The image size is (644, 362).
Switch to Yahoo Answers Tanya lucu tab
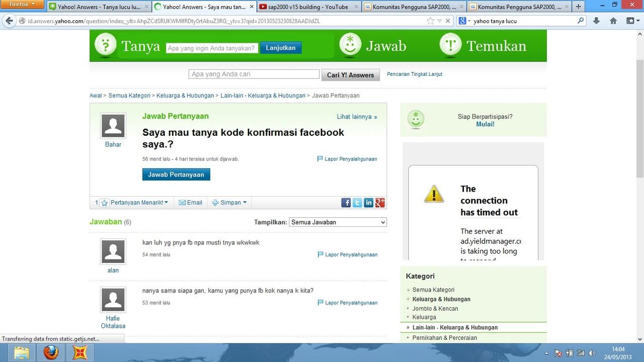[99, 7]
